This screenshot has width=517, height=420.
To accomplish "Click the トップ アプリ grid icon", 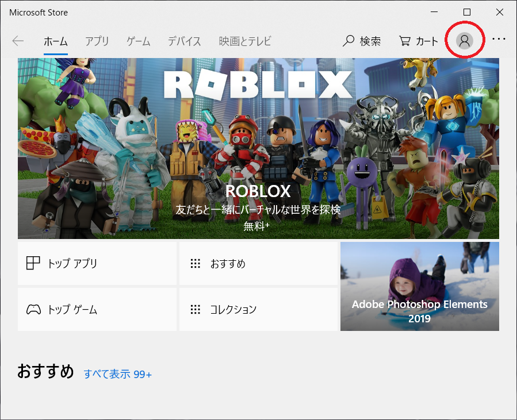I will [x=33, y=263].
